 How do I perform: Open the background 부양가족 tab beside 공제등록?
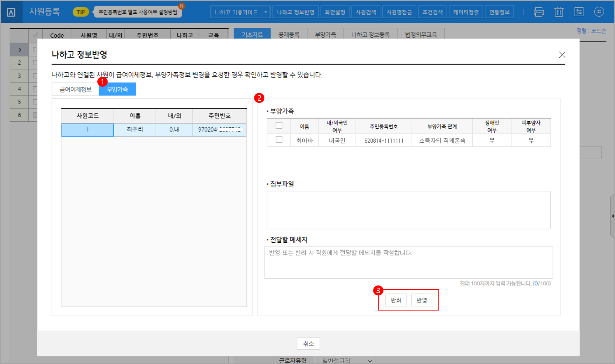click(x=325, y=34)
